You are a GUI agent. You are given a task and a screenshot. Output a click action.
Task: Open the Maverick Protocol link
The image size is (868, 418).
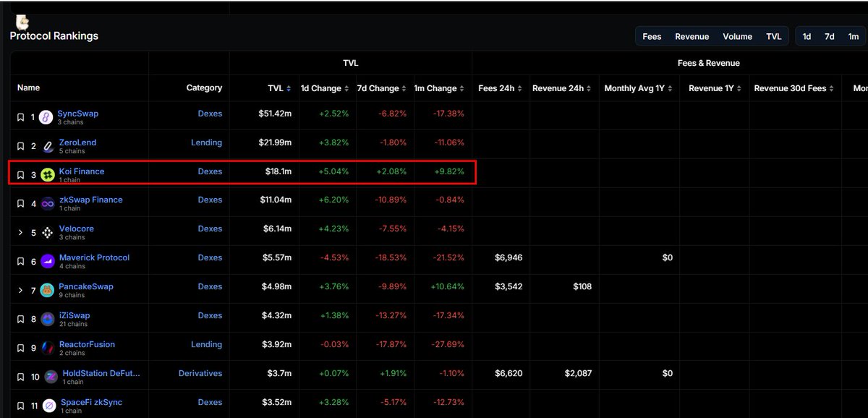(x=95, y=257)
